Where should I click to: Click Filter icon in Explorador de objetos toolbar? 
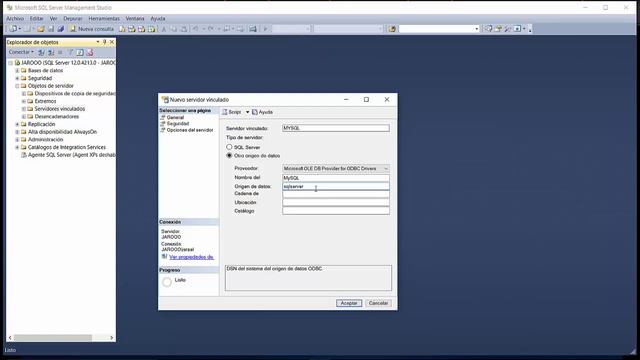point(70,52)
